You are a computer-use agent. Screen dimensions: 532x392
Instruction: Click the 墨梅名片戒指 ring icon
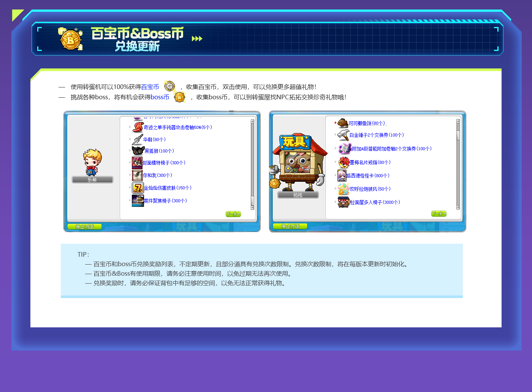point(344,162)
